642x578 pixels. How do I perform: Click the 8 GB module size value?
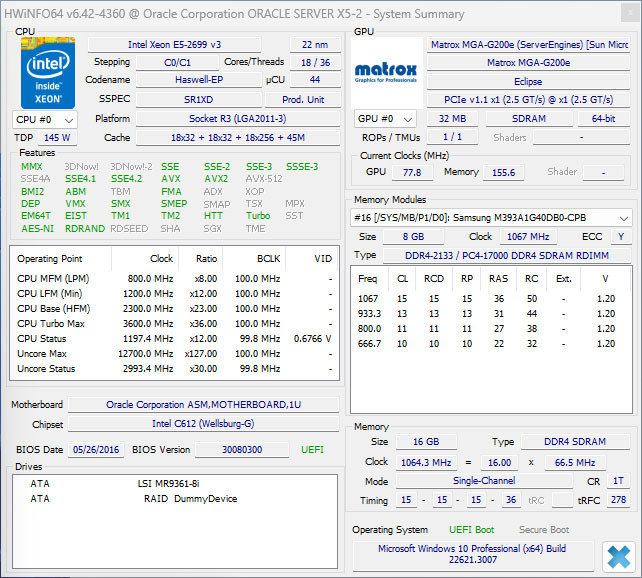pyautogui.click(x=413, y=237)
